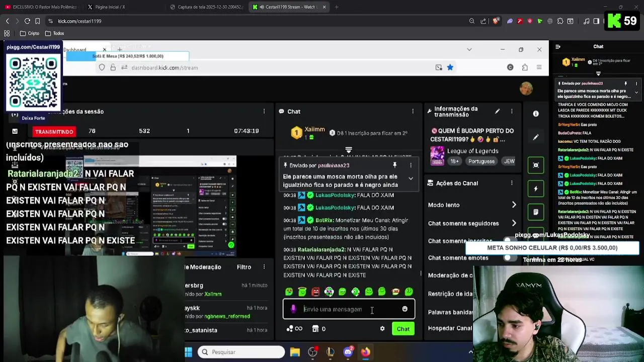Viewport: 644px width, 362px height.
Task: Click the notes icon in the right sidebar
Action: (536, 212)
